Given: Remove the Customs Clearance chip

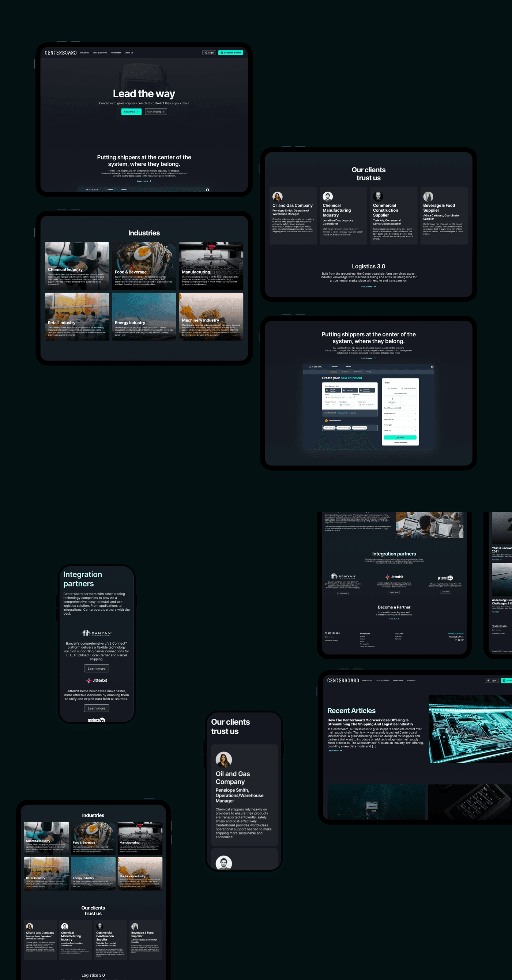Looking at the screenshot, I should coord(366,428).
